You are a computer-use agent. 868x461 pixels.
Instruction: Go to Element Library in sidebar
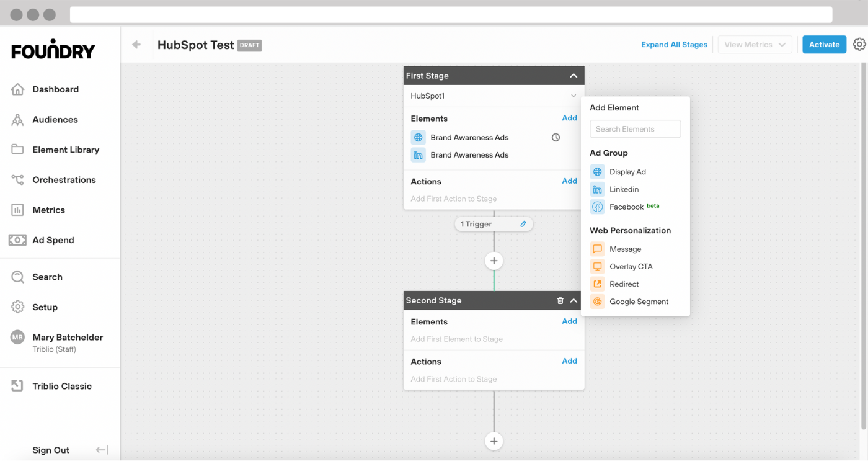66,150
